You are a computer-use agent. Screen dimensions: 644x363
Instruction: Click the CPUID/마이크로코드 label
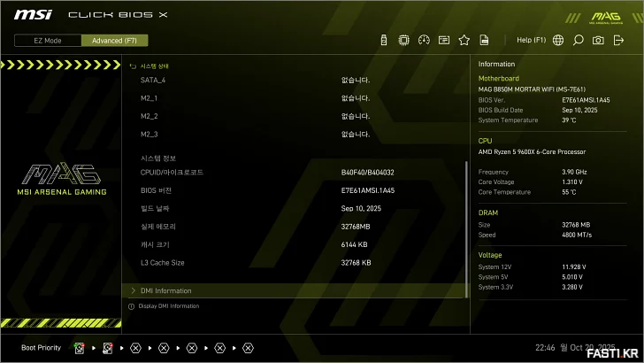(x=172, y=173)
